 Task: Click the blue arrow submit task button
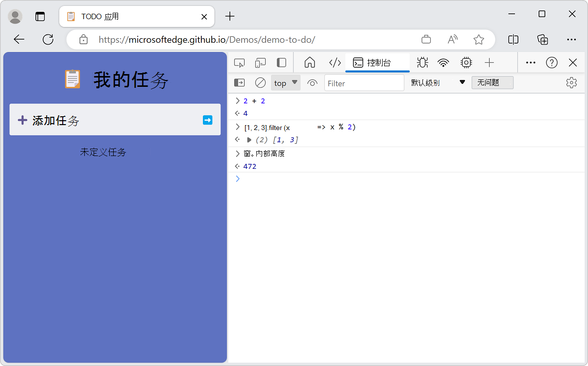click(x=208, y=119)
